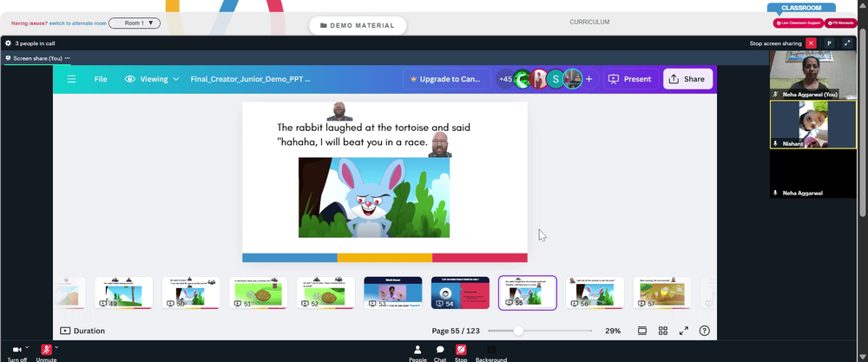Viewport: 868px width, 362px height.
Task: Open the Canva help question mark
Action: pyautogui.click(x=704, y=331)
